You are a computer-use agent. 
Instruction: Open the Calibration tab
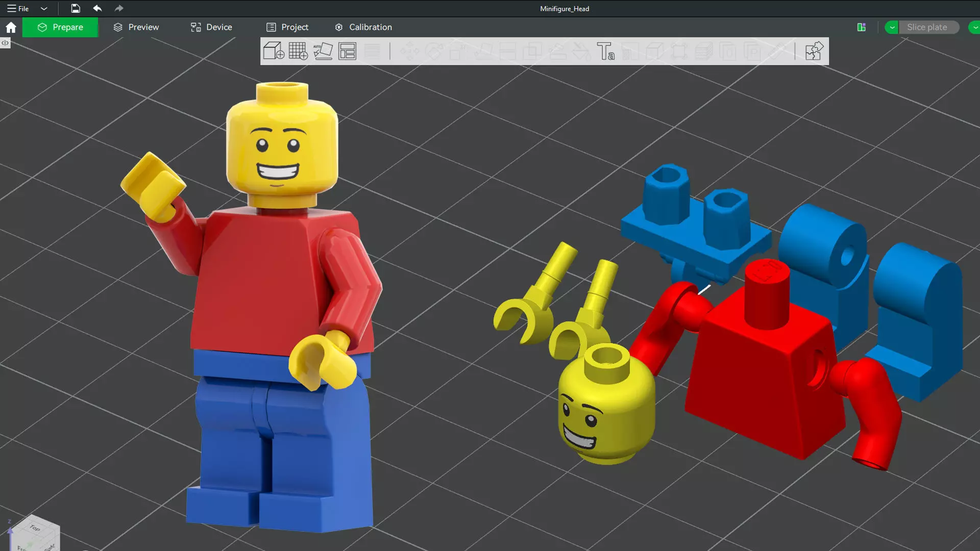click(363, 27)
